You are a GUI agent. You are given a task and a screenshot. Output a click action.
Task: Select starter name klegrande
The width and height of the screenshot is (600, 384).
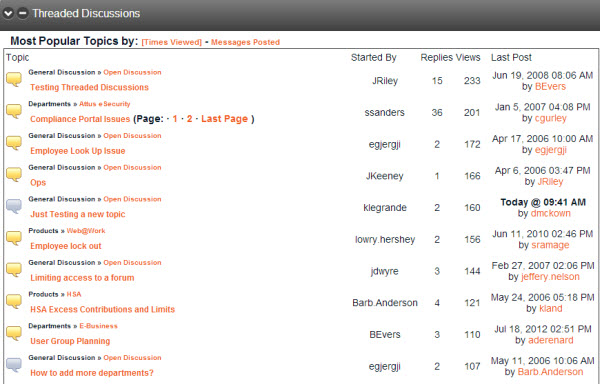coord(385,208)
